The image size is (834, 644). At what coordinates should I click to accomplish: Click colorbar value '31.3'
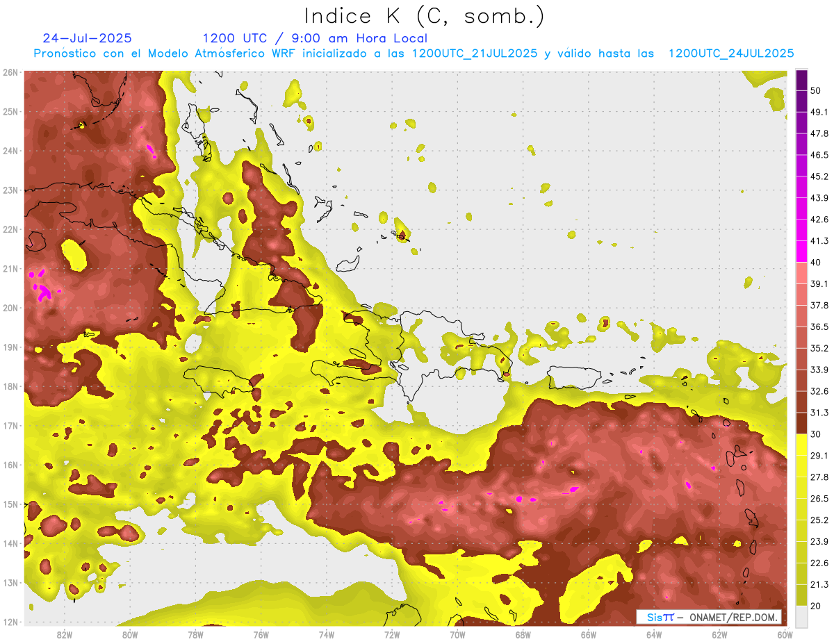tap(819, 413)
